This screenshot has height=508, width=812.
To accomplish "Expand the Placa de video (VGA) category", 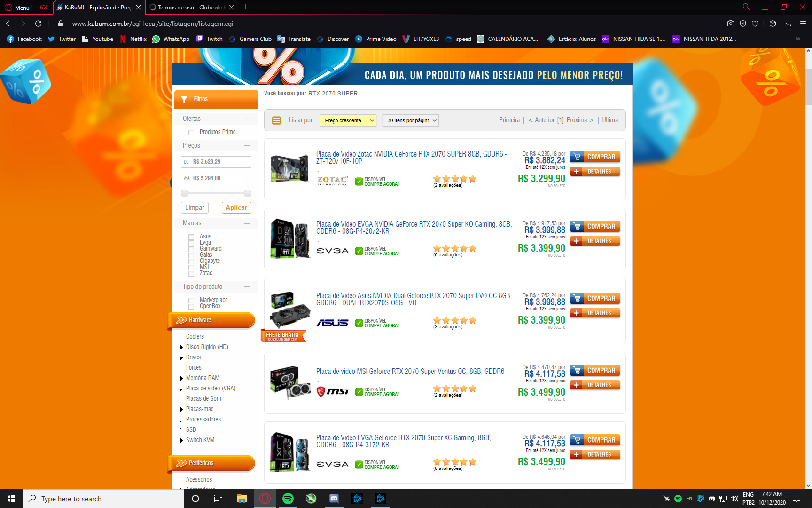I will point(211,389).
